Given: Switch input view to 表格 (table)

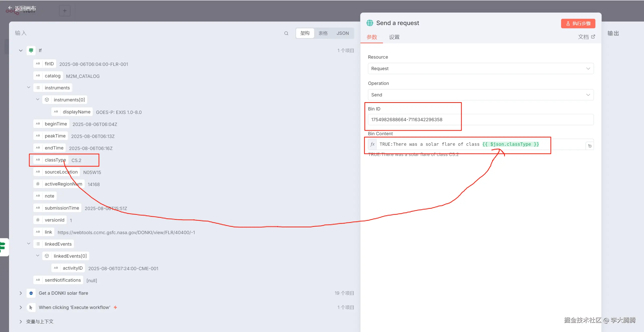Looking at the screenshot, I should point(323,33).
